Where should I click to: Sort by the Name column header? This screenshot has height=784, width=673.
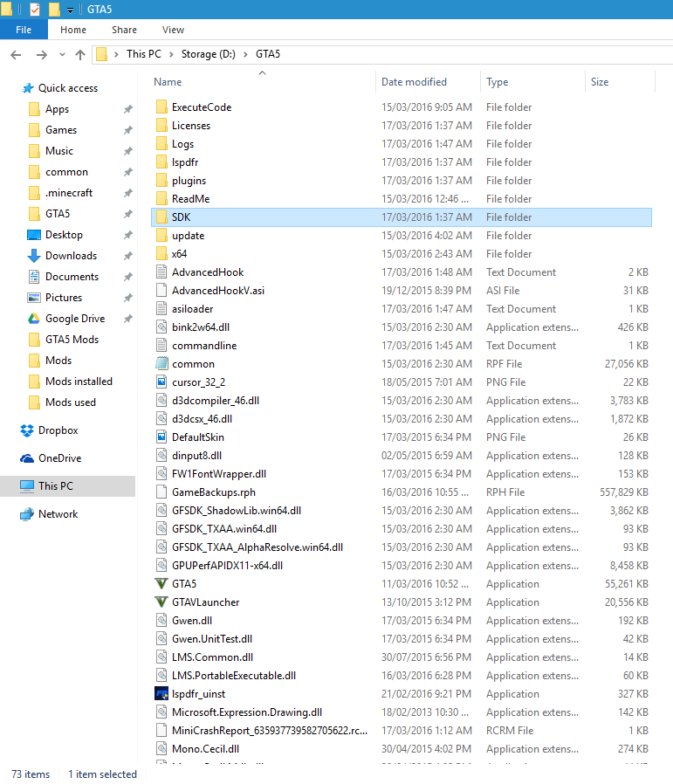coord(263,81)
